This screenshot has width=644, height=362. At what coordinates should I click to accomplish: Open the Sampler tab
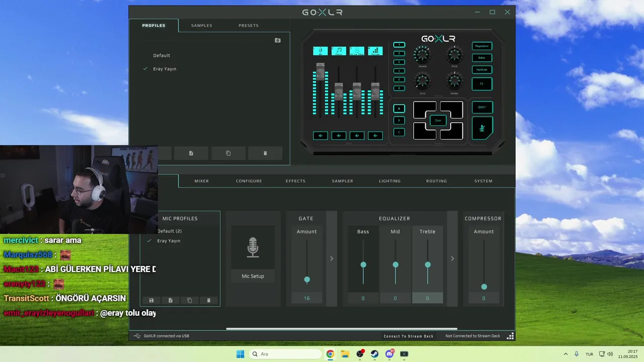pos(343,181)
